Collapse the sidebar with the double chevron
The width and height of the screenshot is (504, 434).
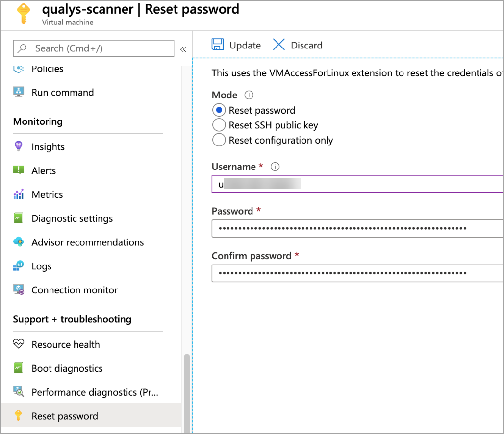pos(183,48)
